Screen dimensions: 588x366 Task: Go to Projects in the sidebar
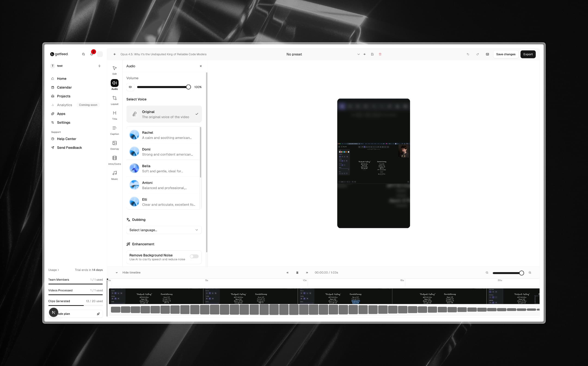64,96
